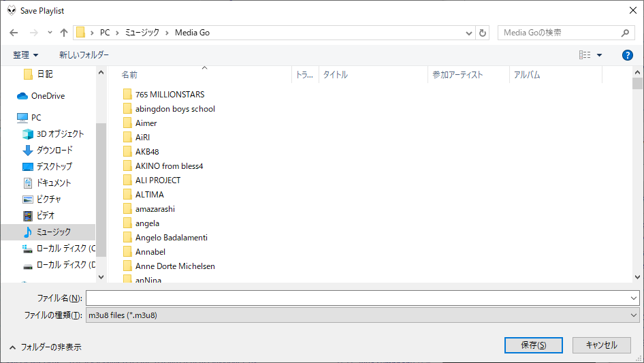The width and height of the screenshot is (644, 363).
Task: Sort by the アルバム column header
Action: (556, 75)
